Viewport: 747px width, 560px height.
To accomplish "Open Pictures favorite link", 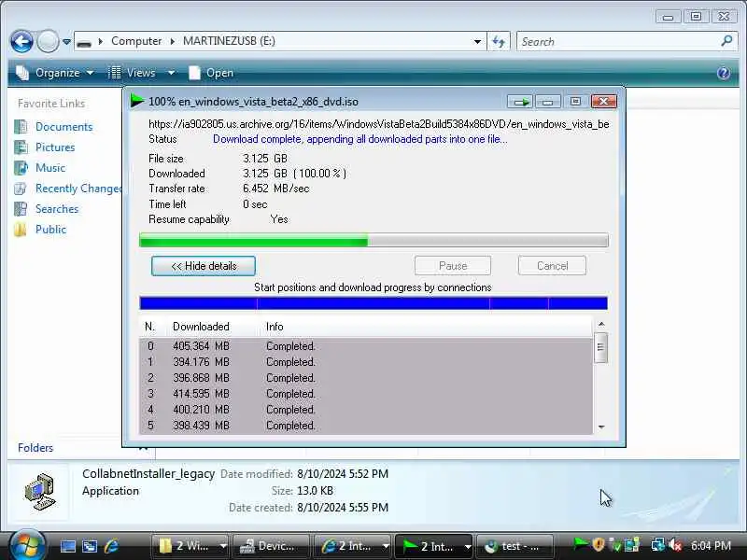I will click(55, 147).
